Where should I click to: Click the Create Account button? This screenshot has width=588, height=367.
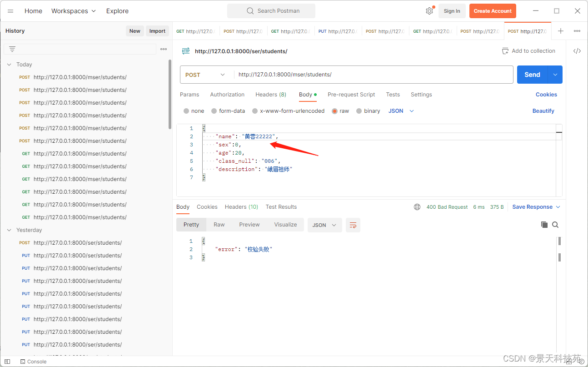point(493,11)
